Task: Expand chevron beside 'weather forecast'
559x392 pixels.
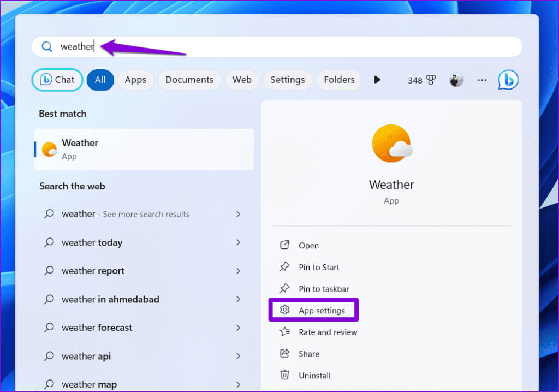Action: (x=238, y=328)
